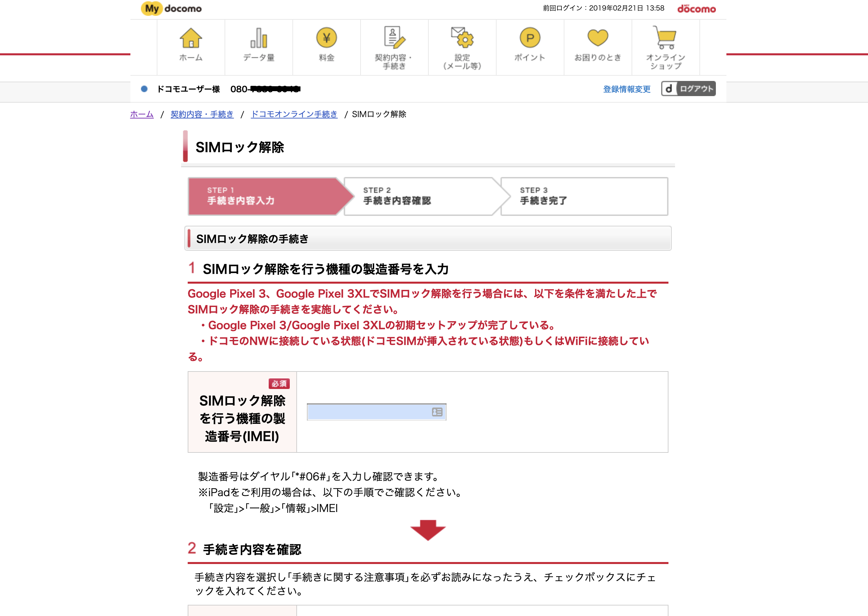The width and height of the screenshot is (868, 616).
Task: Click the 前回ログイン date text
Action: click(604, 8)
